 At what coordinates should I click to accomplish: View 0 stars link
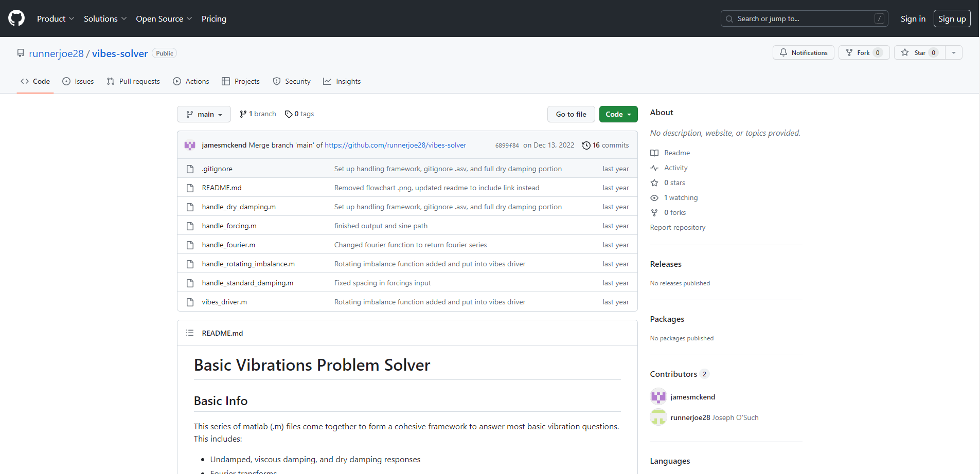[x=668, y=183]
